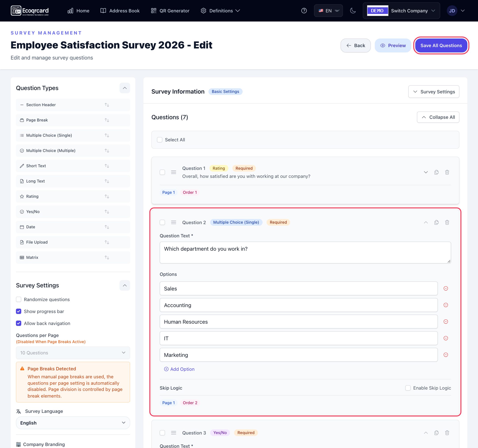The image size is (478, 448).
Task: Grab Question 1 drag handle
Action: tap(173, 172)
